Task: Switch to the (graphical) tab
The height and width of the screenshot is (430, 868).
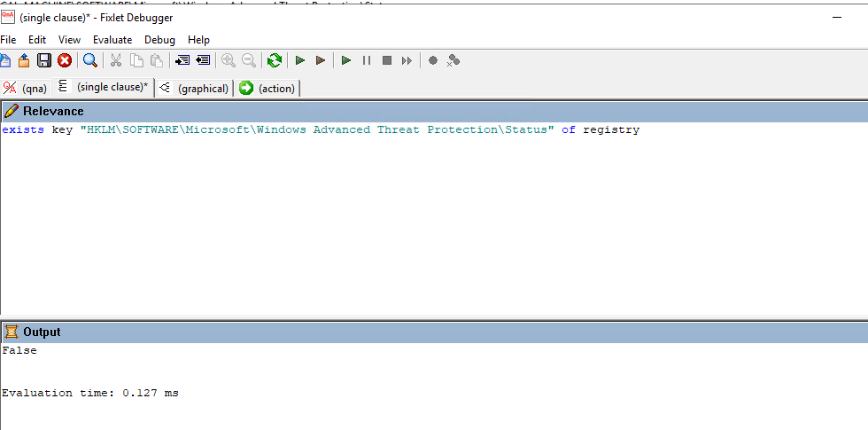Action: [x=194, y=88]
